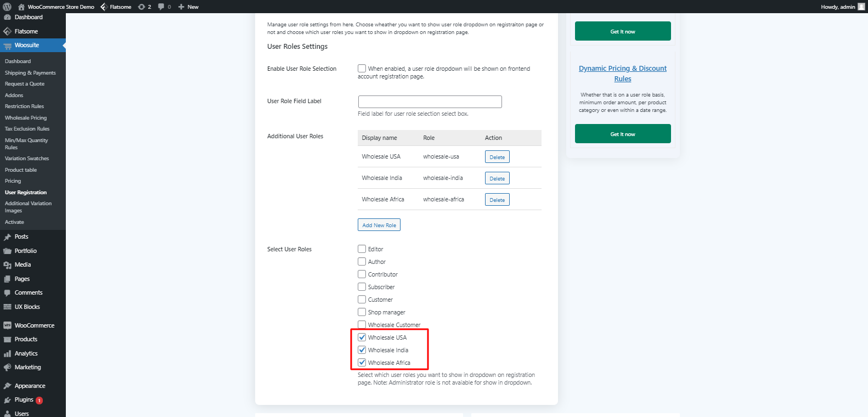Click the topmost Get It now button
868x417 pixels.
(623, 31)
